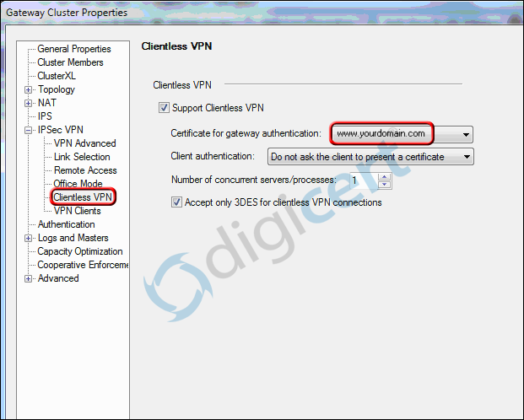Select Capacity Optimization page
This screenshot has width=524, height=420.
tap(80, 251)
